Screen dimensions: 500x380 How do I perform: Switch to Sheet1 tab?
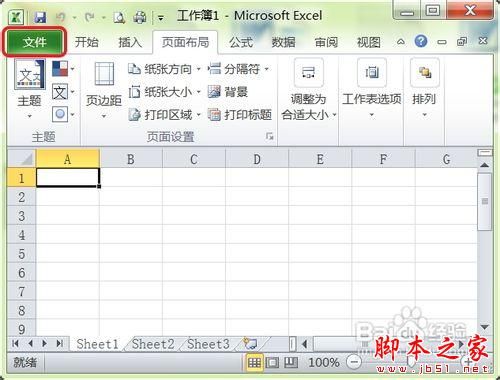pos(97,344)
